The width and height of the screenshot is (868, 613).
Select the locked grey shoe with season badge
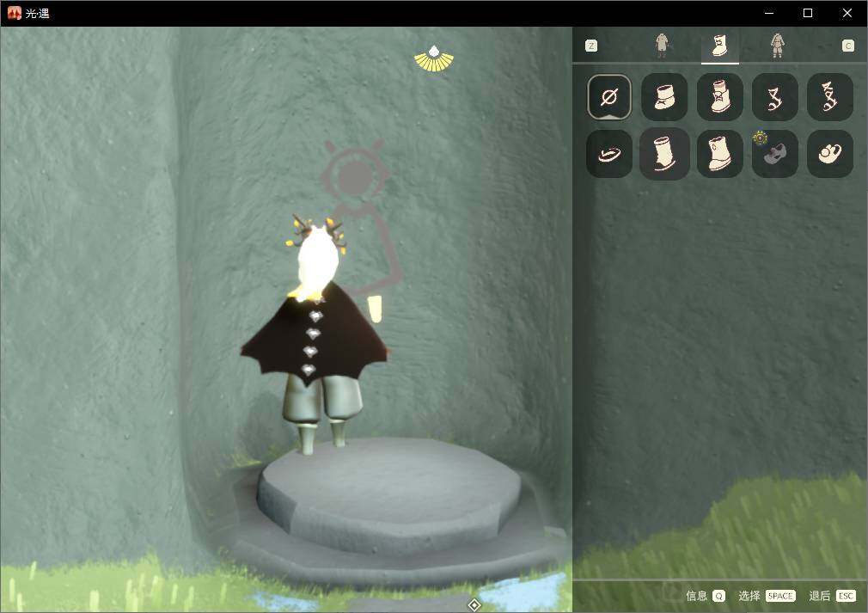pos(775,154)
